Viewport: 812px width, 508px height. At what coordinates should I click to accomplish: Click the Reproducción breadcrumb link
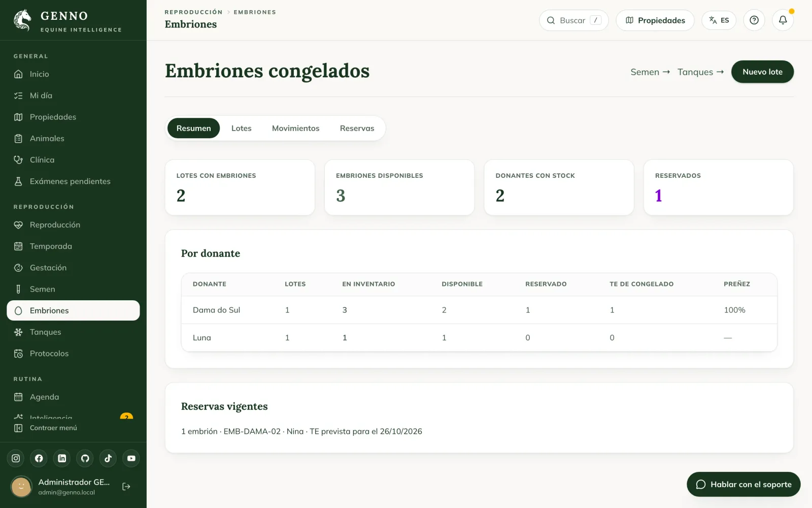pos(193,12)
